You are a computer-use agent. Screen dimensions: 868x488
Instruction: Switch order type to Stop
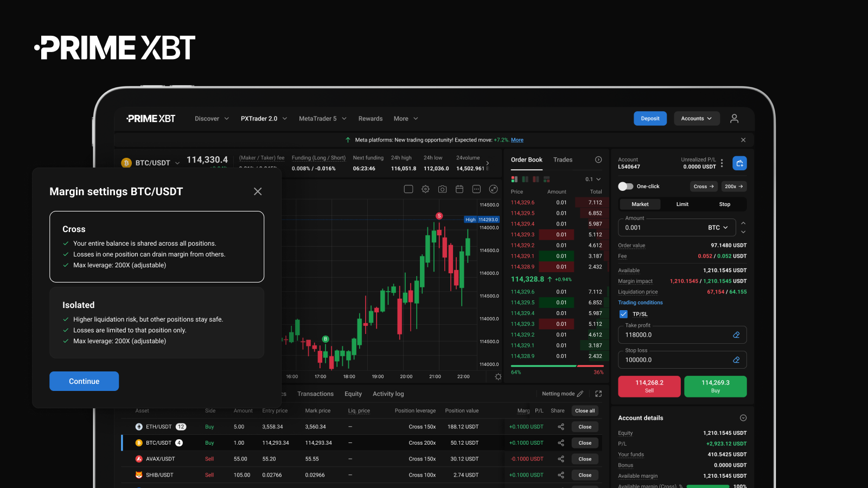[725, 204]
